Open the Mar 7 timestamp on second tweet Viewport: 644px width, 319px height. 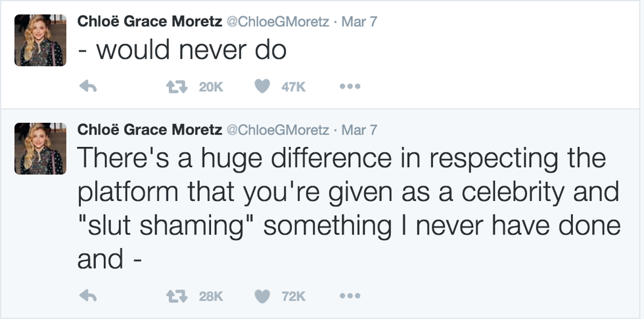point(359,130)
